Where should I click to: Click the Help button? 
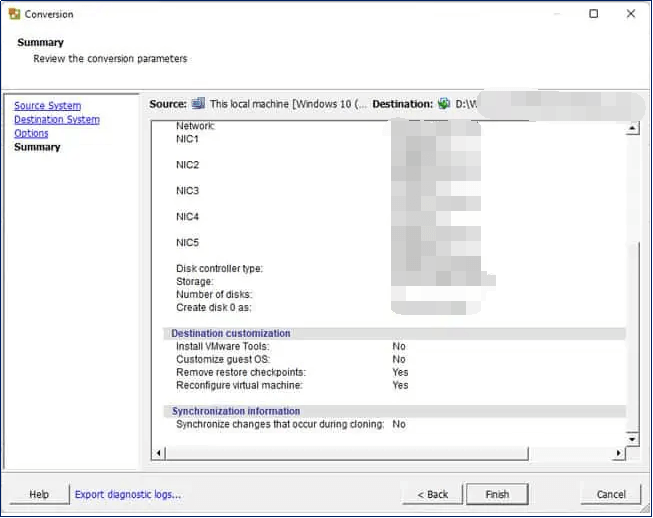pos(39,494)
